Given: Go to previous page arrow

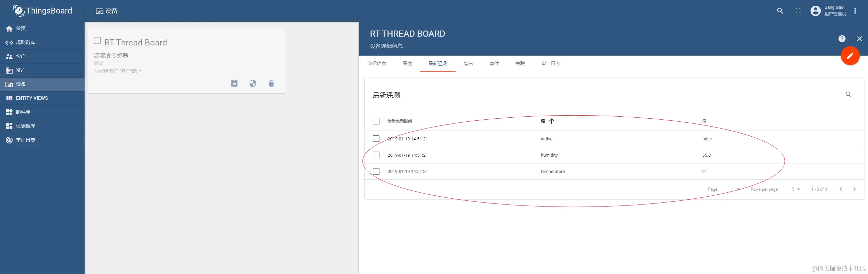Looking at the screenshot, I should coord(841,189).
